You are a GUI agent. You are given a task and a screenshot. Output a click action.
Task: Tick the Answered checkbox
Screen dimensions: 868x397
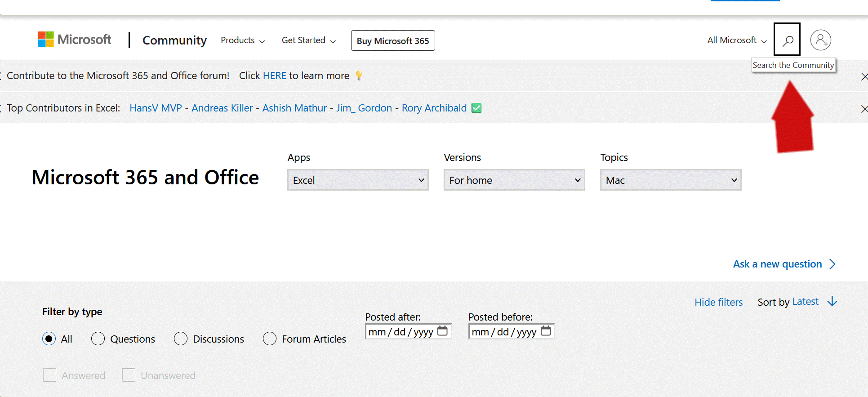49,375
